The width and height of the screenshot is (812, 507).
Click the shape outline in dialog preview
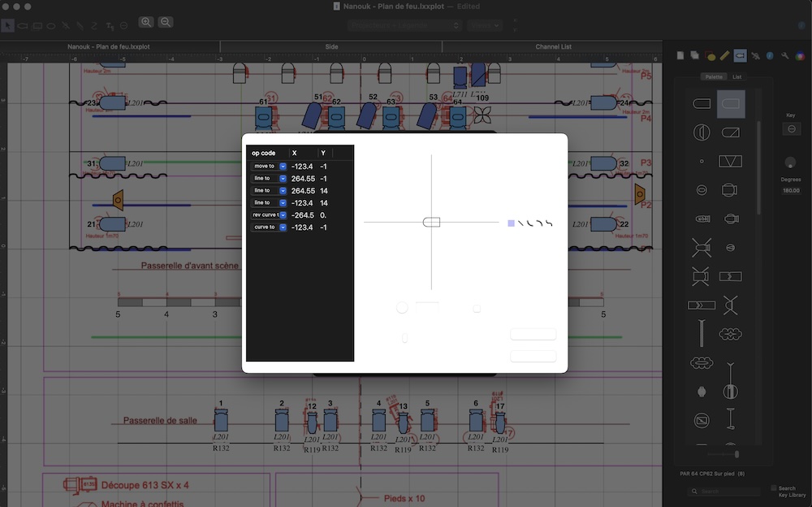tap(431, 223)
